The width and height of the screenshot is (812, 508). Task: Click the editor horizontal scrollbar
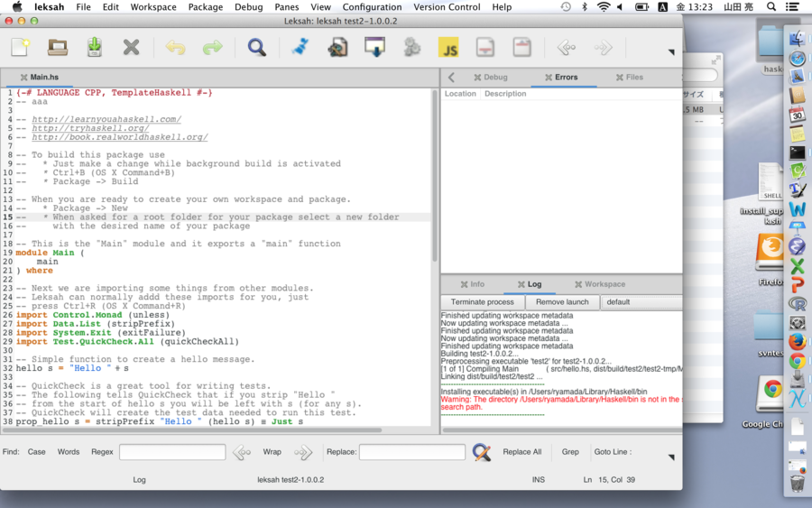click(x=191, y=429)
